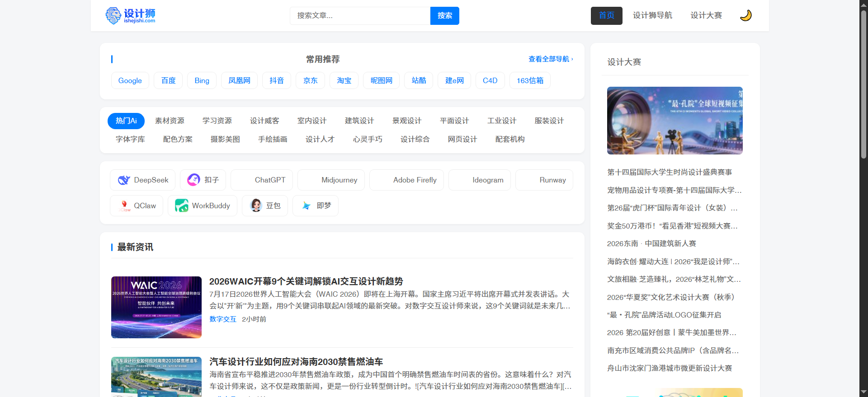Open 京东 shortcut
The width and height of the screenshot is (868, 397).
[311, 80]
